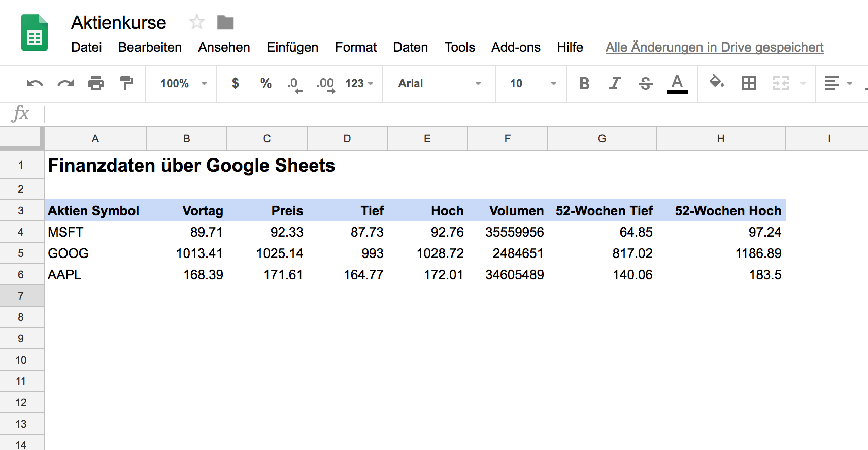
Task: Select column D header
Action: pos(347,138)
